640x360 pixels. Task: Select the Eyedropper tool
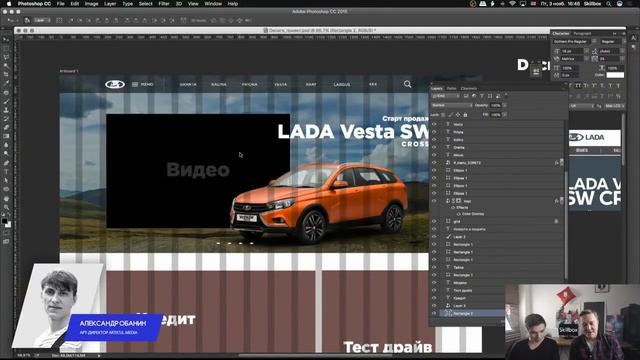pos(6,83)
